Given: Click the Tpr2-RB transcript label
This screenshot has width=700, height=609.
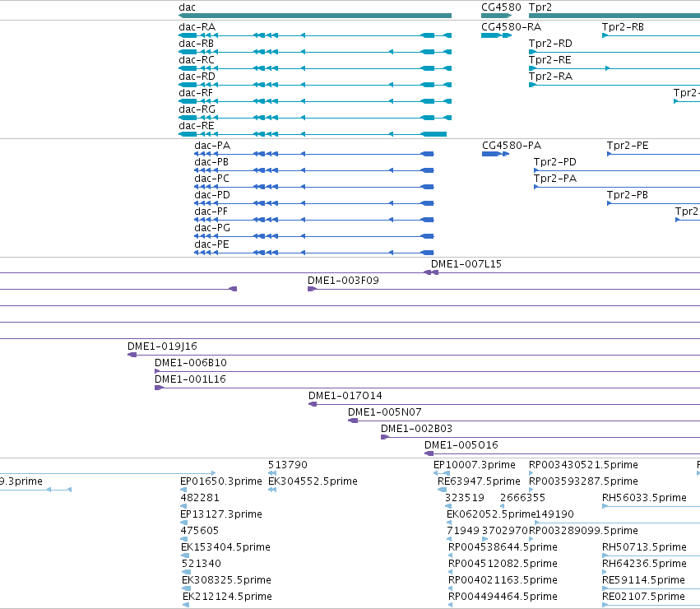Looking at the screenshot, I should point(623,27).
